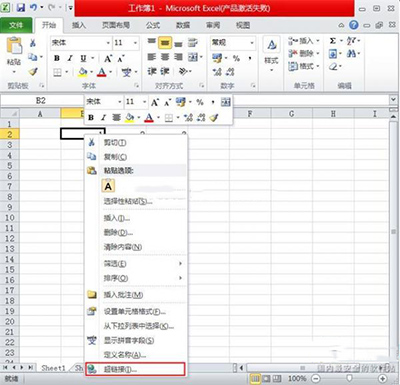Image resolution: width=400 pixels, height=385 pixels.
Task: Click the Merge and Center icon in alignment group
Action: pyautogui.click(x=193, y=57)
